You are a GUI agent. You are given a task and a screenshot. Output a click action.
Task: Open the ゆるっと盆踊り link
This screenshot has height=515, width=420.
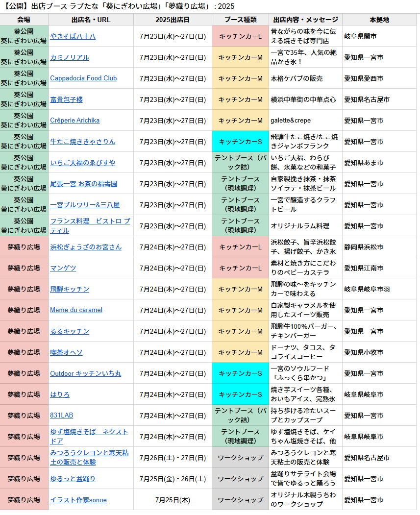pos(73,479)
